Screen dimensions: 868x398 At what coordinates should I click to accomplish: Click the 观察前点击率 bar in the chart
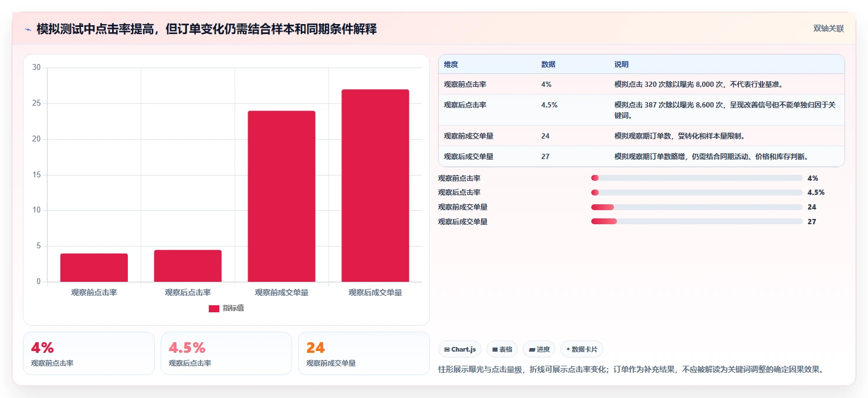pos(94,268)
